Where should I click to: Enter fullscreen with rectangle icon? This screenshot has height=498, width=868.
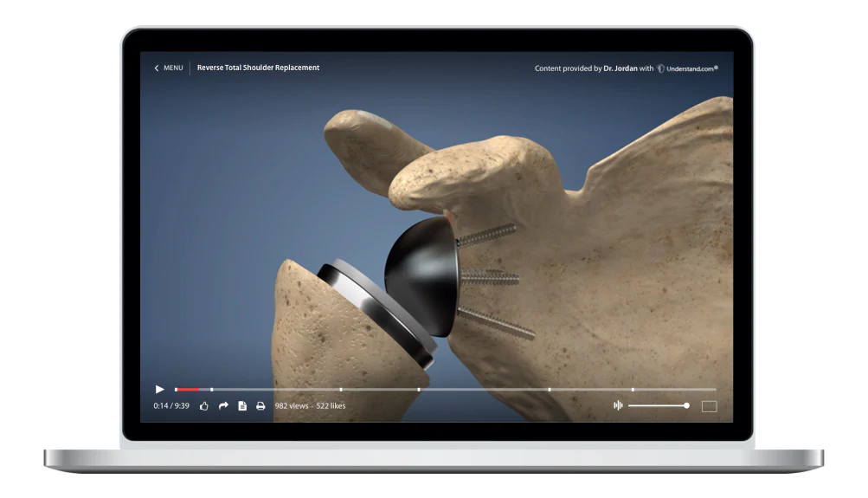point(709,406)
